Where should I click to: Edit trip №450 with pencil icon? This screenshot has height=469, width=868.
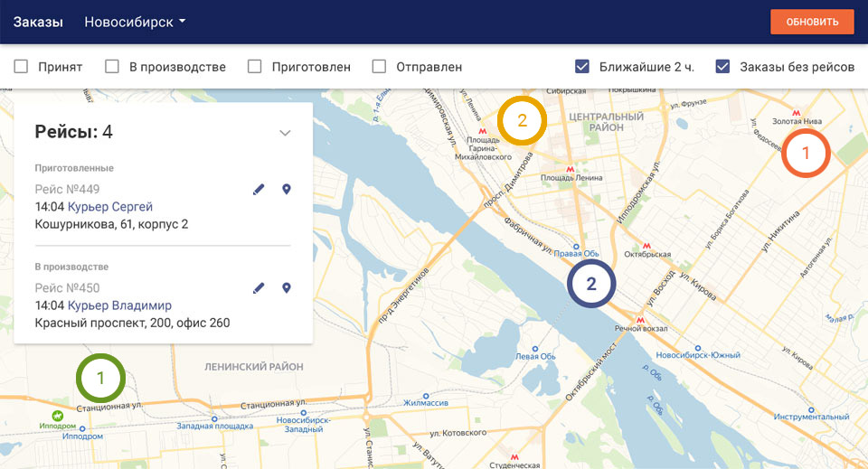(259, 288)
